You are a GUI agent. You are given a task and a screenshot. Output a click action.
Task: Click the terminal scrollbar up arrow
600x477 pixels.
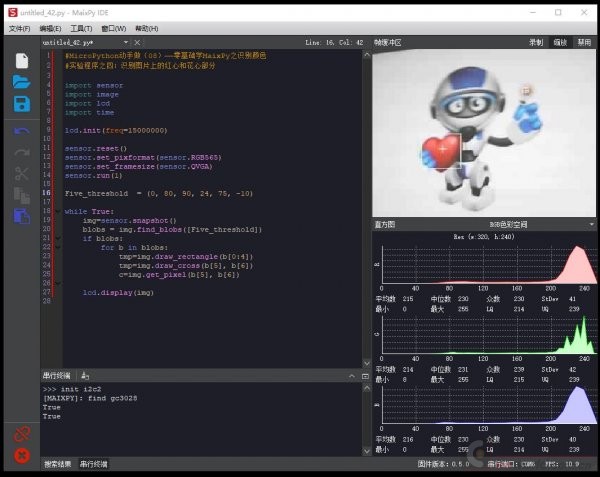367,388
